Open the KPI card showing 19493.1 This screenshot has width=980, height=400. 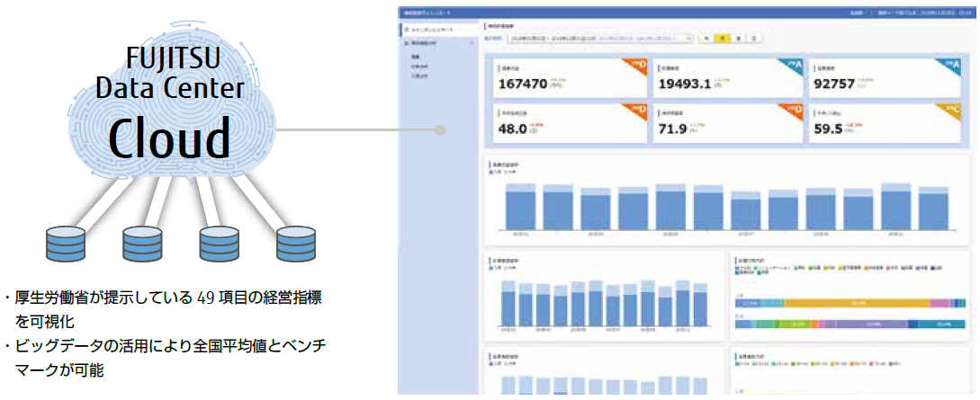727,78
